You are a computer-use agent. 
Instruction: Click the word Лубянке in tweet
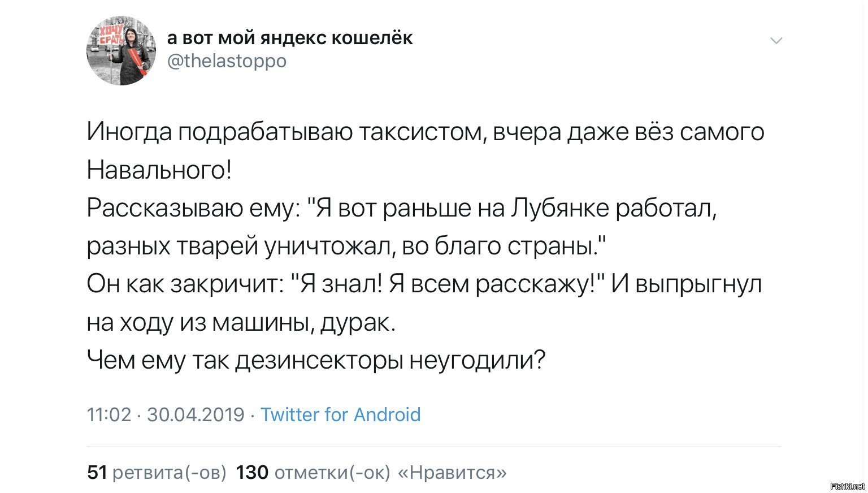[x=560, y=209]
